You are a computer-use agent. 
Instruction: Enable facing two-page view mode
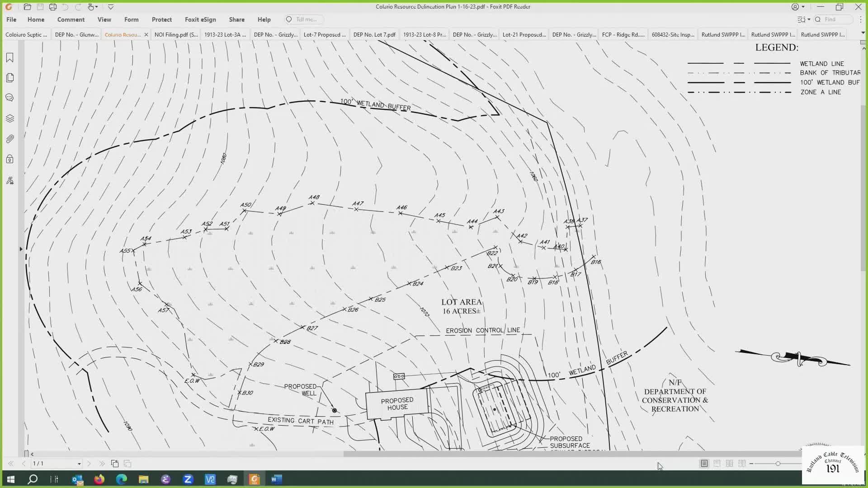[729, 464]
